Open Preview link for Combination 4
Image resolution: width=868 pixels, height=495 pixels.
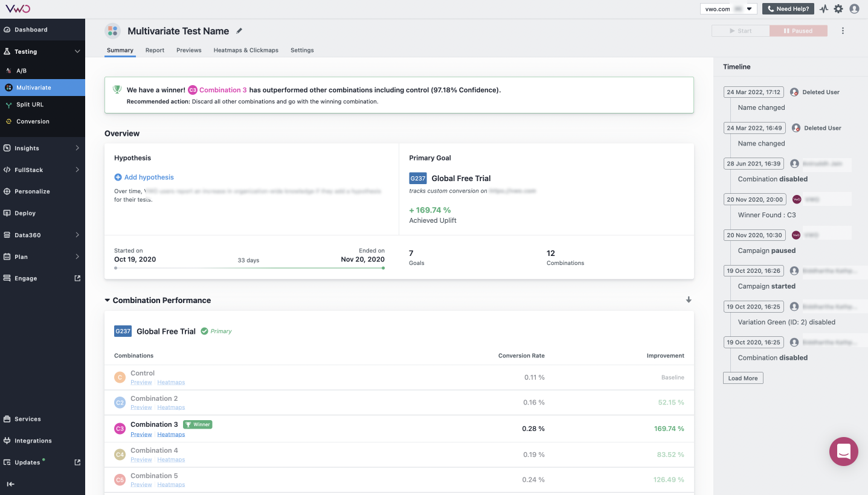click(x=141, y=459)
